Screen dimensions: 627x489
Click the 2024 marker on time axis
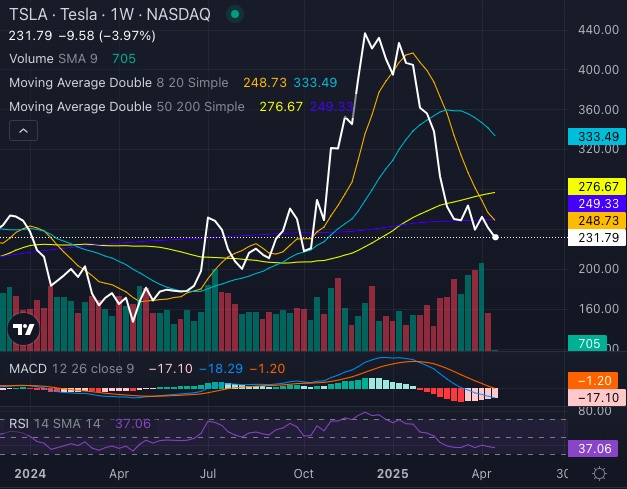tap(30, 473)
